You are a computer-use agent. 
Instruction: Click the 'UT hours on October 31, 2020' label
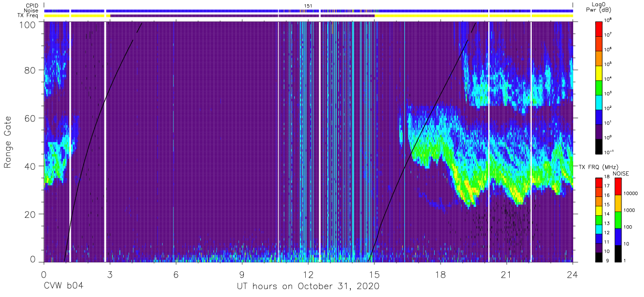(x=307, y=286)
